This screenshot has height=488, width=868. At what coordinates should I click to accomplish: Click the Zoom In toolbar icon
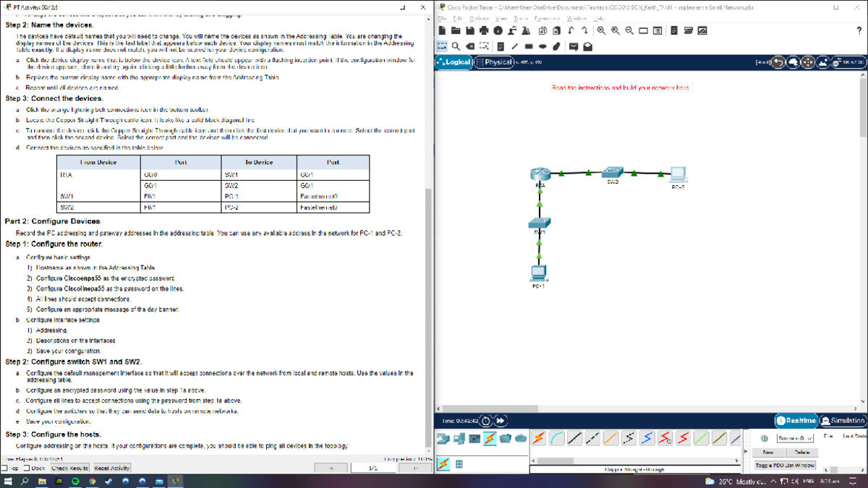tap(600, 30)
